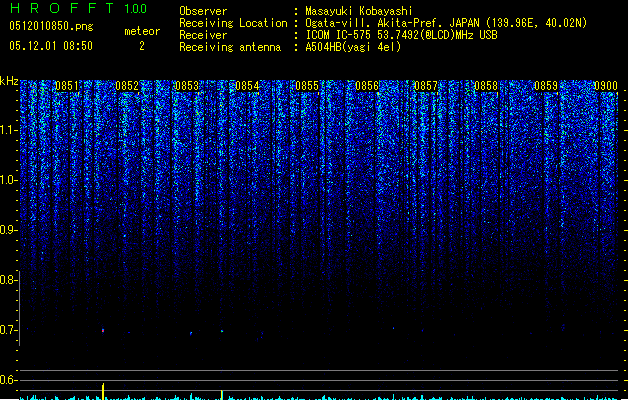Click the 0859 time marker
Screen dimensions: 629x400
(x=546, y=86)
